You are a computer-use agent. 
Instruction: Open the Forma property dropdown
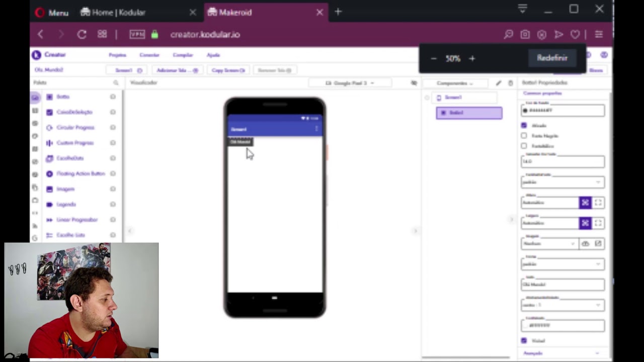click(x=562, y=264)
